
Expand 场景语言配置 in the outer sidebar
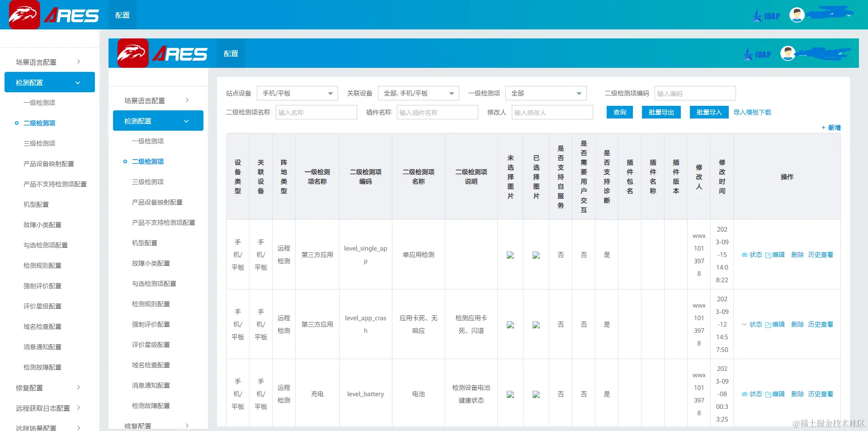coord(50,62)
